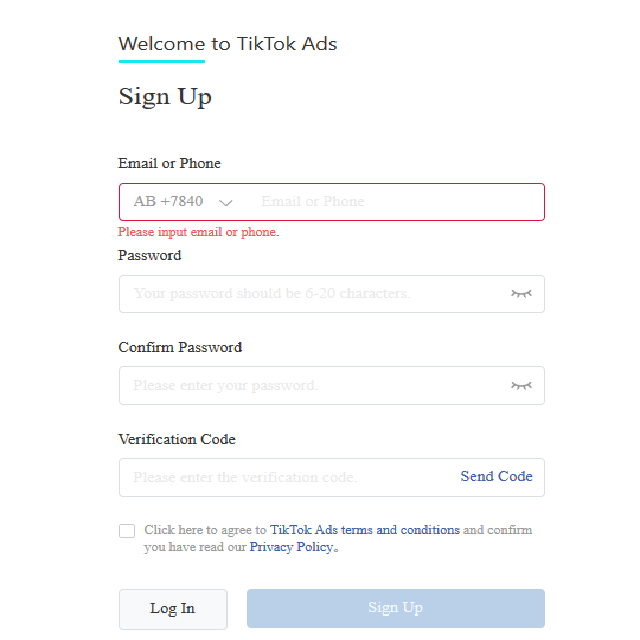Check the agree to terms checkbox

[x=127, y=531]
